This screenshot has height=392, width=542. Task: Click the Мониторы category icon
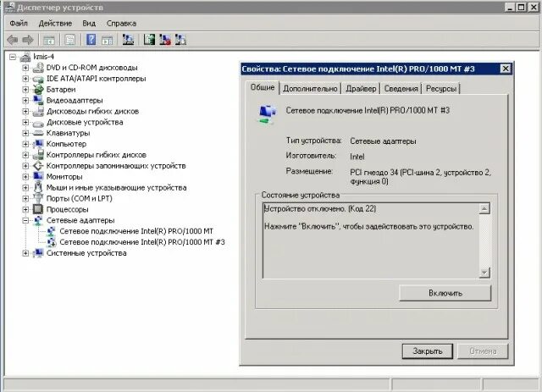point(38,176)
